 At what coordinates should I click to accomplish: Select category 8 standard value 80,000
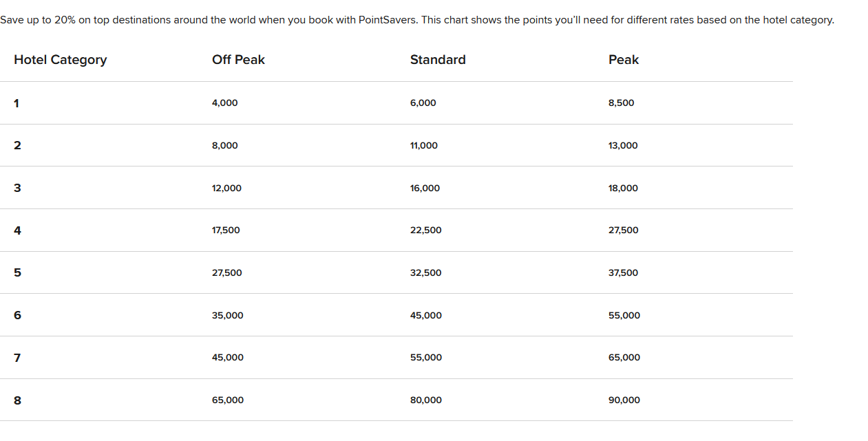click(426, 400)
